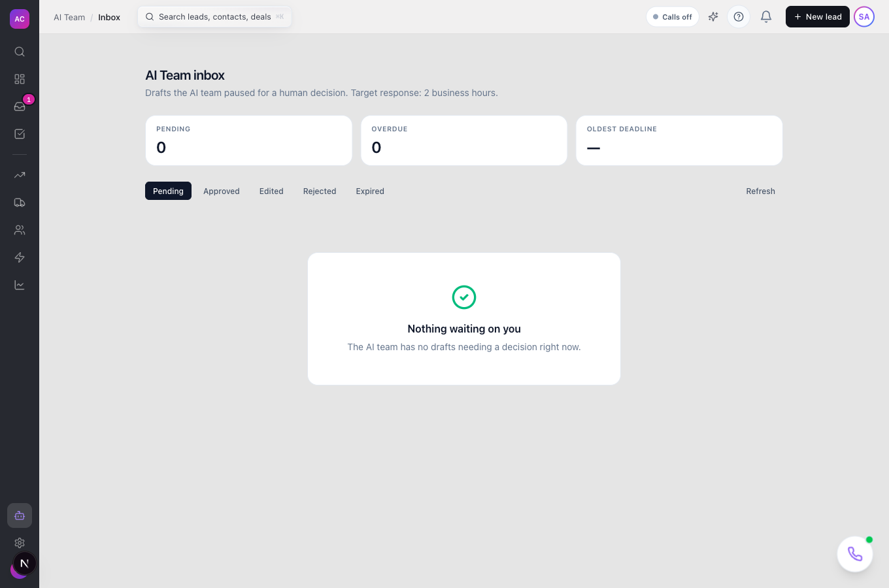Viewport: 889px width, 588px height.
Task: Click the Nothing waiting on you message
Action: coord(464,329)
